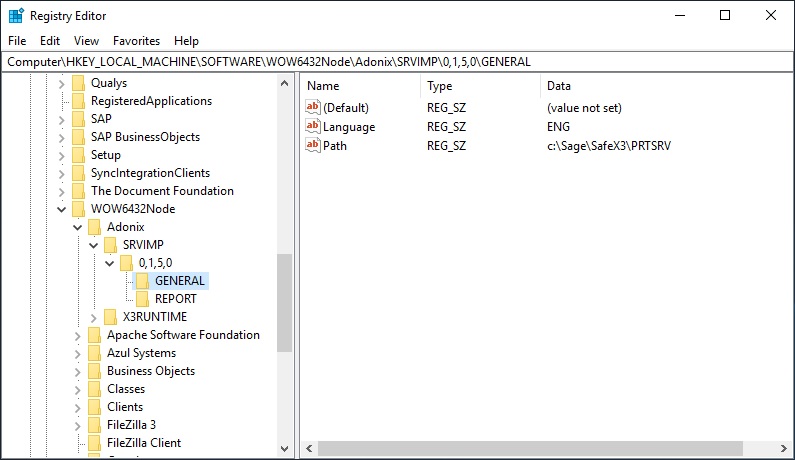Click the string icon beside the (Default) value

(x=313, y=107)
